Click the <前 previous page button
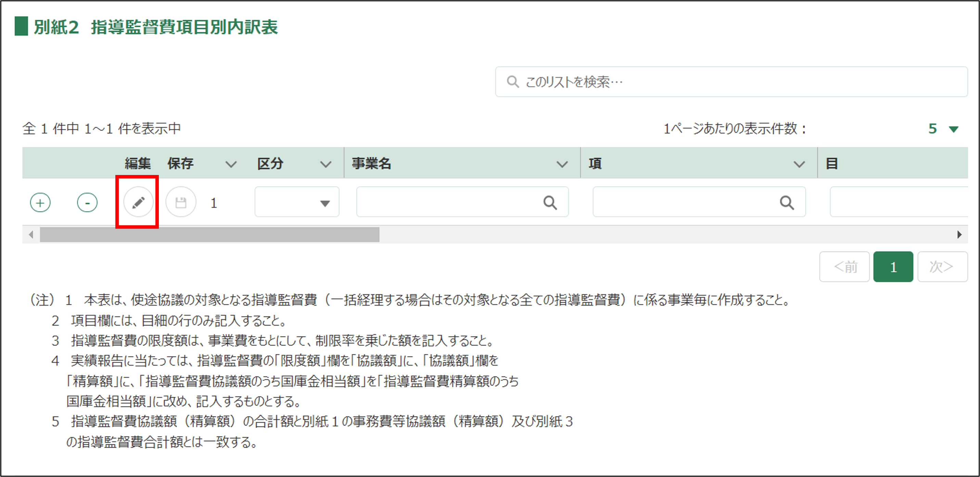Viewport: 980px width, 477px height. click(844, 266)
